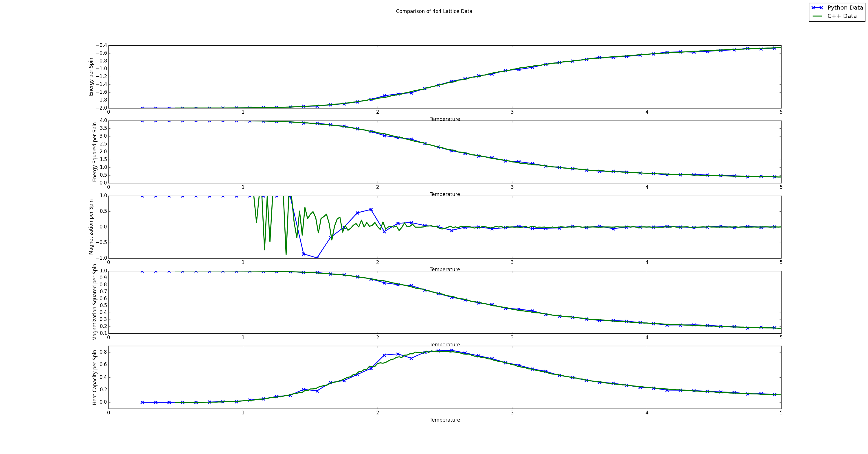Click the Energy per Spin axis label
Viewport: 868px width, 454px height.
coord(91,77)
